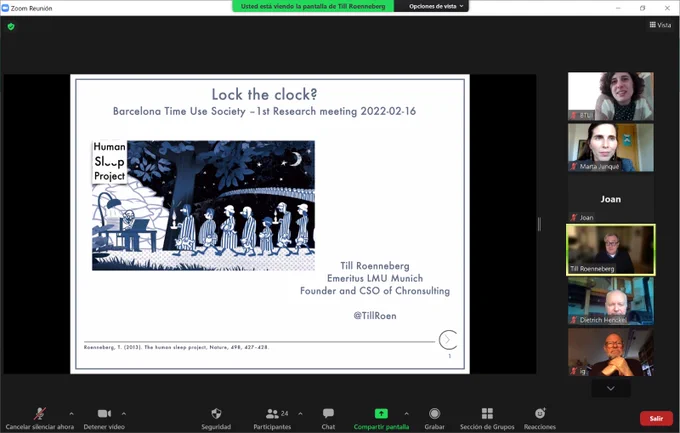This screenshot has width=680, height=433.
Task: Open the Reacciones emoji menu
Action: (540, 418)
